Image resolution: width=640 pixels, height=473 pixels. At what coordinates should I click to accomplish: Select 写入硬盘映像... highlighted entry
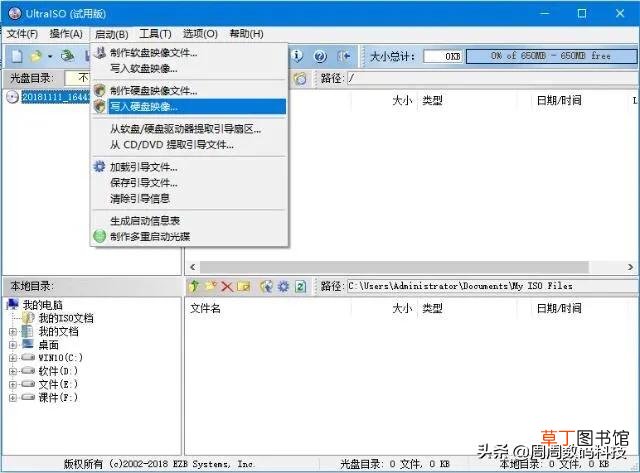pos(189,107)
